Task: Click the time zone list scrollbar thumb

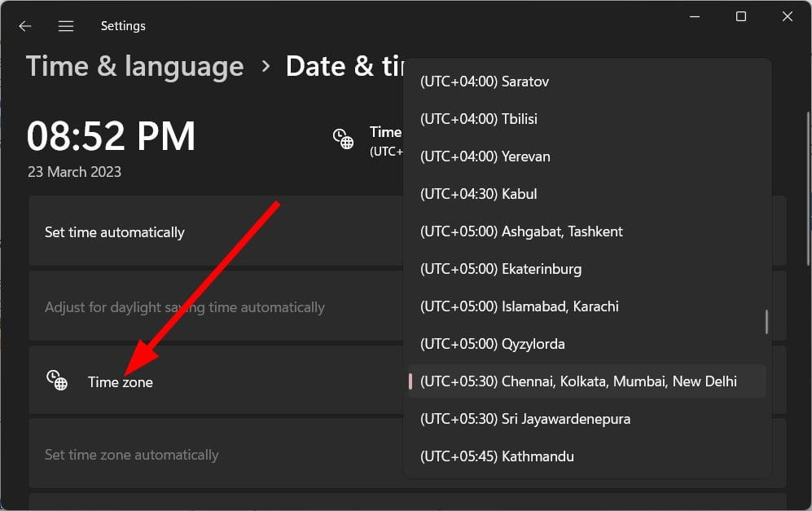Action: click(766, 322)
